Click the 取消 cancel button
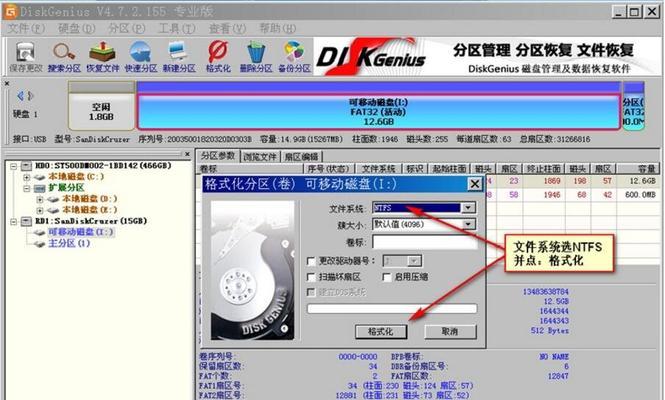This screenshot has width=665, height=400. pos(450,331)
